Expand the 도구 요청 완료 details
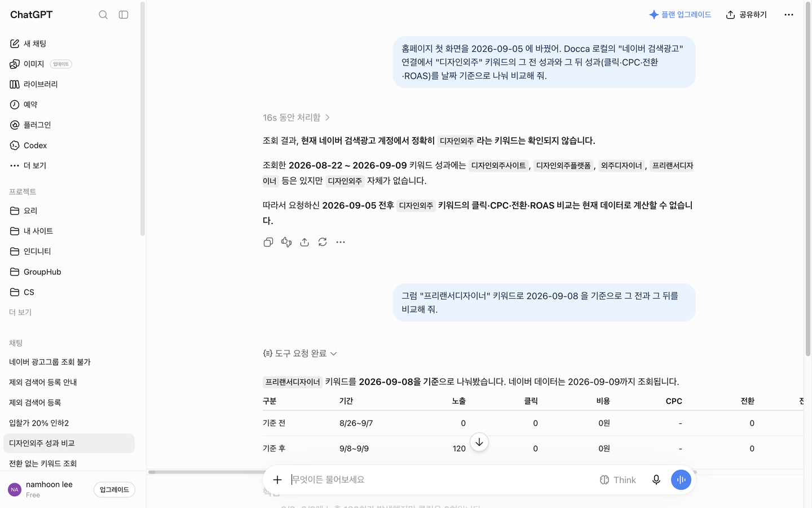 pyautogui.click(x=300, y=353)
